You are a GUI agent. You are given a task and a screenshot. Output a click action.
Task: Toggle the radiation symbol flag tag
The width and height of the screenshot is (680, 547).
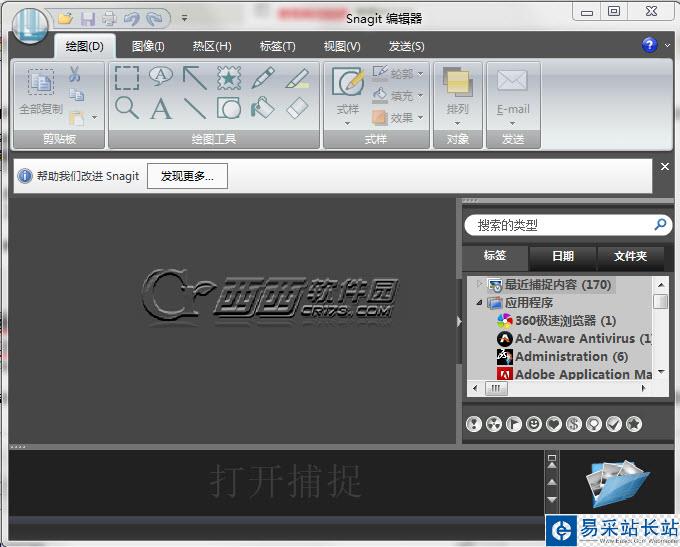(494, 424)
